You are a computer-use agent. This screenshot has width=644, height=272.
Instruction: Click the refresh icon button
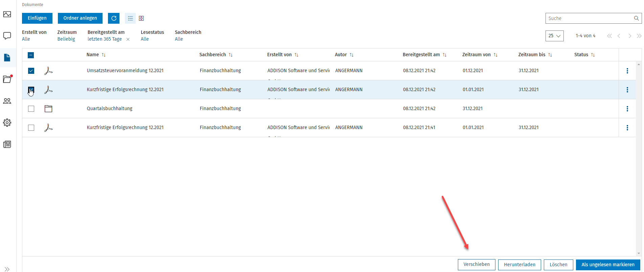(x=114, y=18)
